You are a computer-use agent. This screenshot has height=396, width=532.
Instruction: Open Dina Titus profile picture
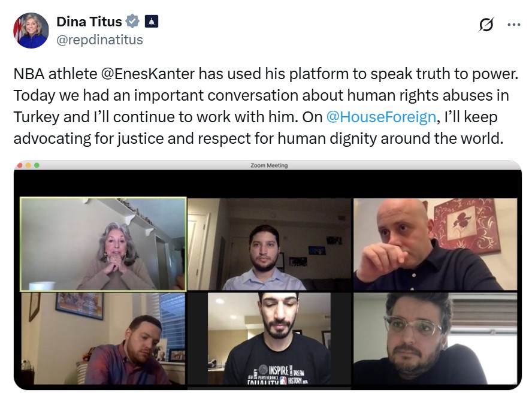point(31,31)
